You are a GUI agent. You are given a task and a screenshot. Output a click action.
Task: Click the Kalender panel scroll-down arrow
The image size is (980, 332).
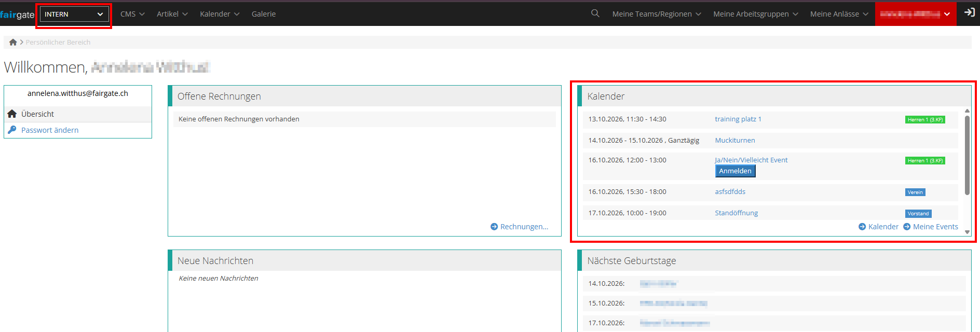point(967,232)
